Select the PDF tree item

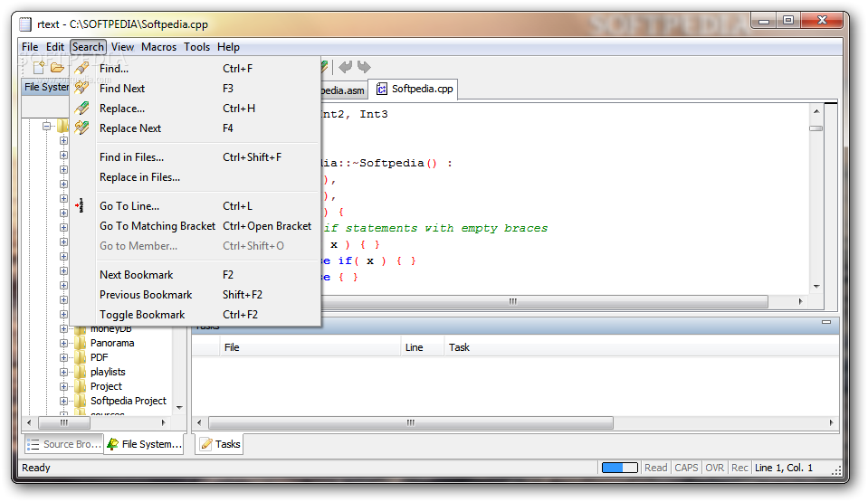99,357
